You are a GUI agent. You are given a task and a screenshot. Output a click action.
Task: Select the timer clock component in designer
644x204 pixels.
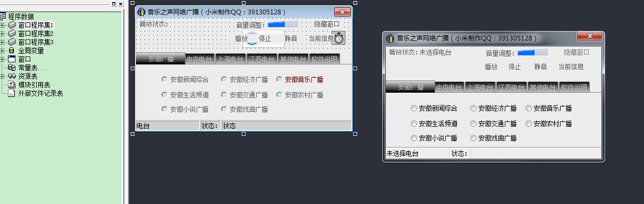[x=338, y=38]
